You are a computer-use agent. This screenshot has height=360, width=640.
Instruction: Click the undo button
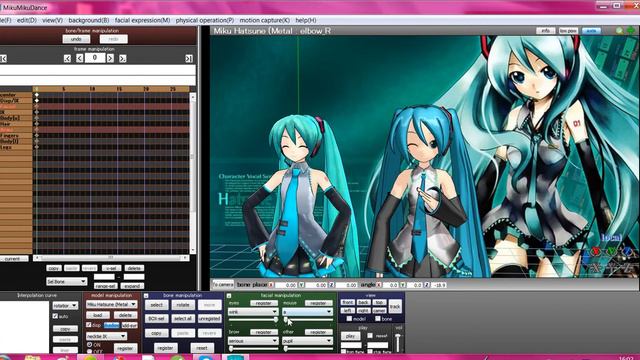[76, 39]
